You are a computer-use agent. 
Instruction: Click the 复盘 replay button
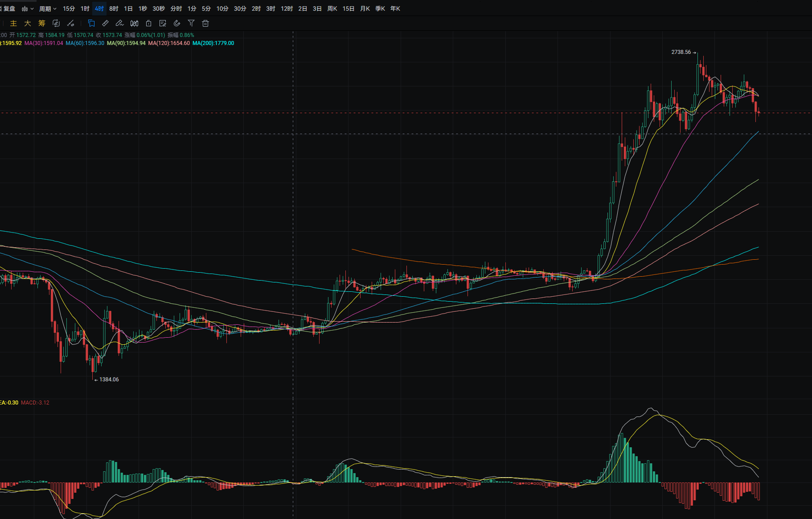[x=9, y=9]
